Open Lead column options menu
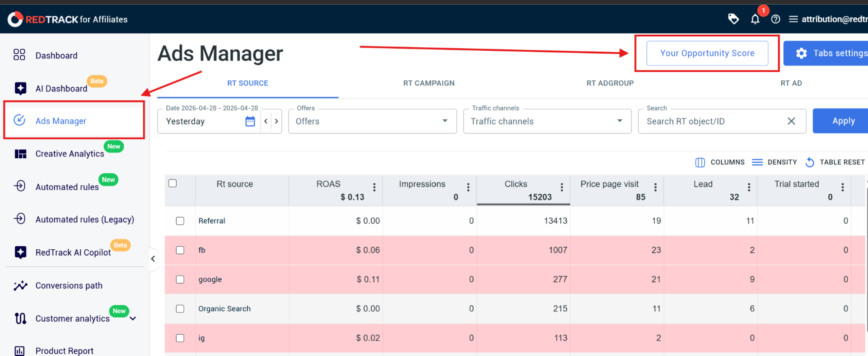The image size is (868, 356). coord(749,187)
